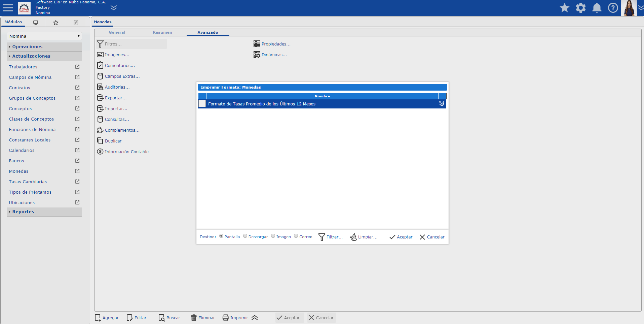Click the icon at right of format row
This screenshot has width=644, height=324.
tap(442, 104)
